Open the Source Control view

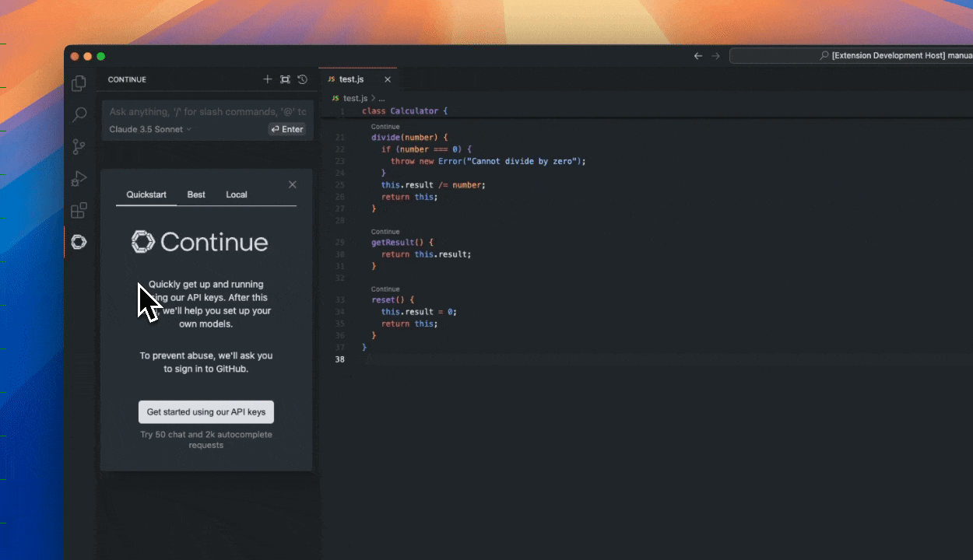79,146
